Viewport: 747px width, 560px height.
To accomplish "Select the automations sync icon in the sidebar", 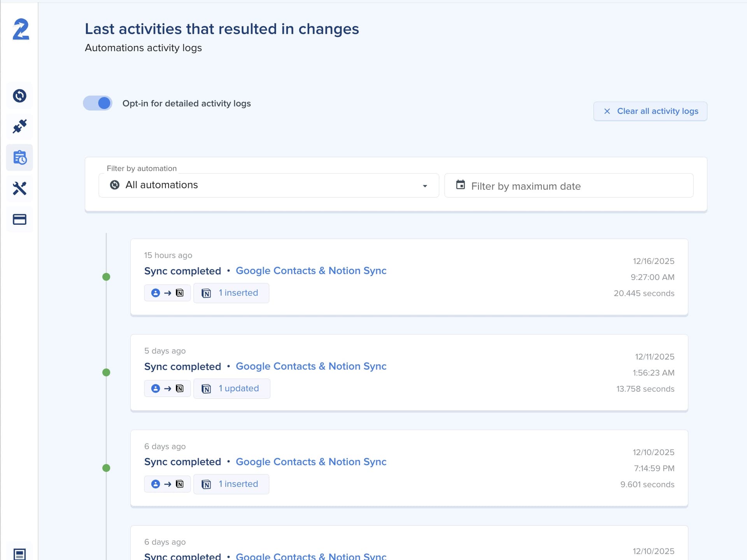I will click(x=19, y=95).
